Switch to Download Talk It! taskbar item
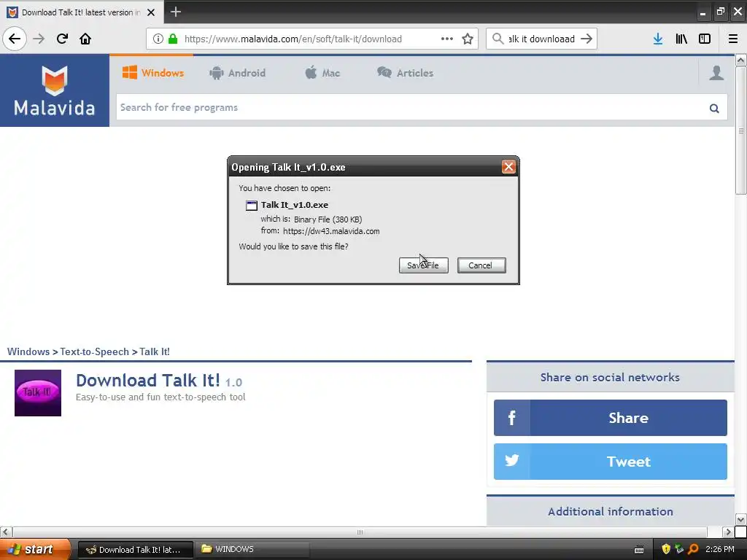Viewport: 747px width, 560px height. pyautogui.click(x=135, y=550)
